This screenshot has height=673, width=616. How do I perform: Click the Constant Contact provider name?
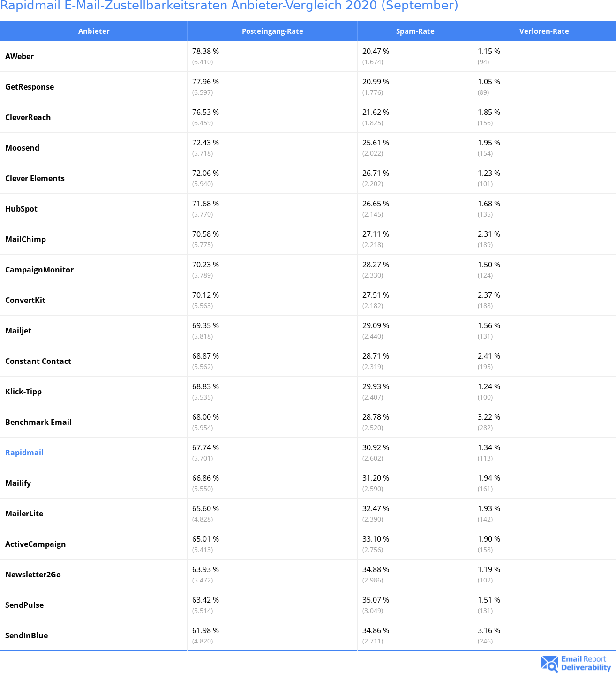pos(38,361)
